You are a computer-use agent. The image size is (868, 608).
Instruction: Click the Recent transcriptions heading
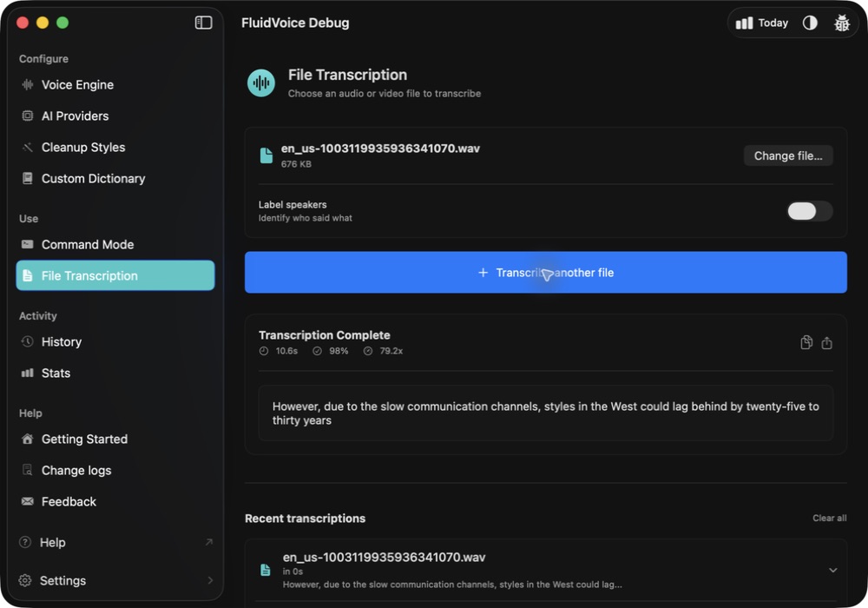[x=305, y=519]
